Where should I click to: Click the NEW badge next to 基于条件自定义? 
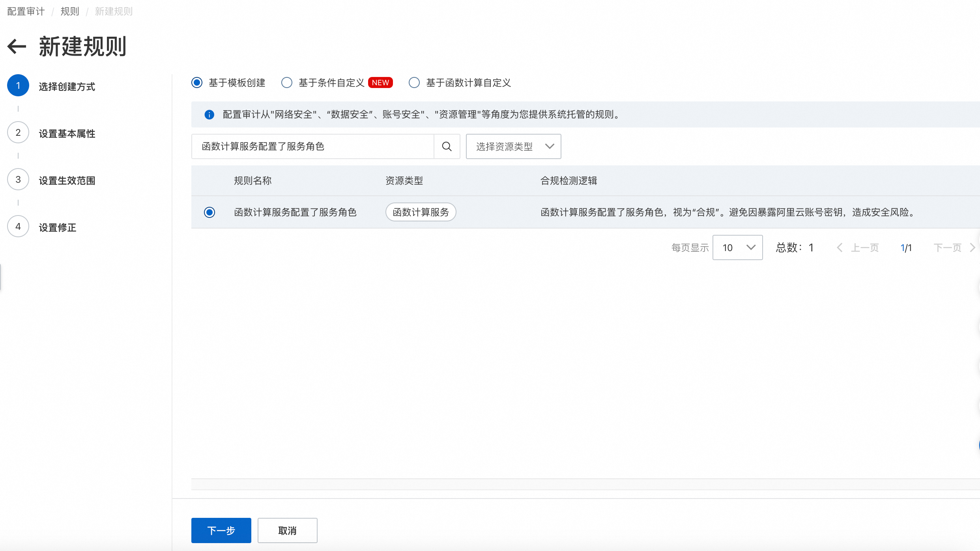(x=380, y=82)
